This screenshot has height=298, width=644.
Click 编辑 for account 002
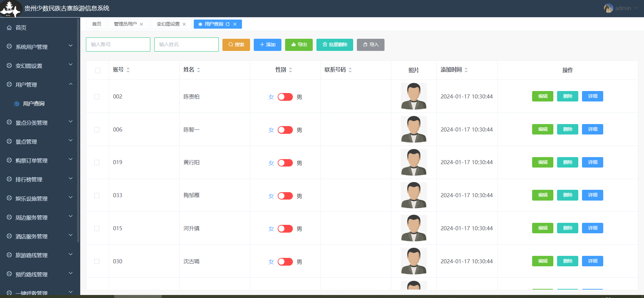pyautogui.click(x=543, y=96)
